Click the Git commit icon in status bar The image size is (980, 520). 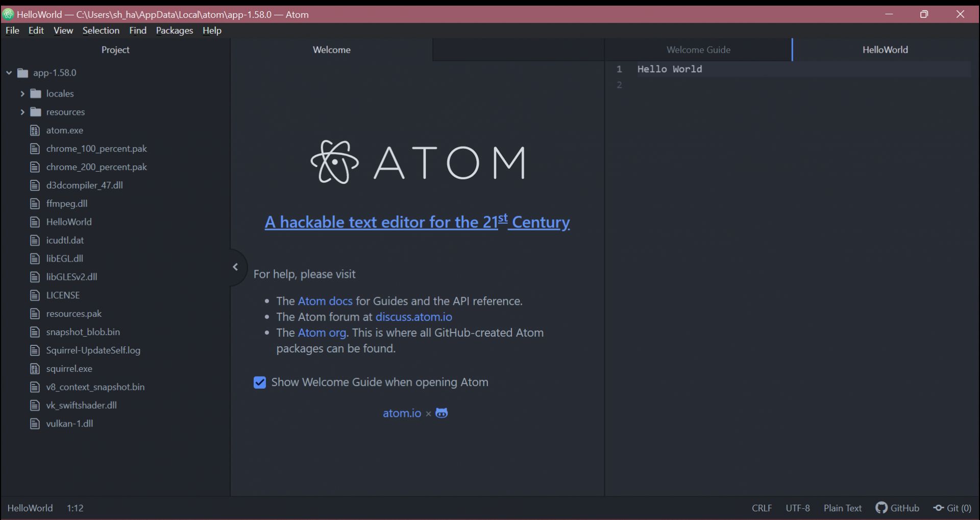click(939, 508)
